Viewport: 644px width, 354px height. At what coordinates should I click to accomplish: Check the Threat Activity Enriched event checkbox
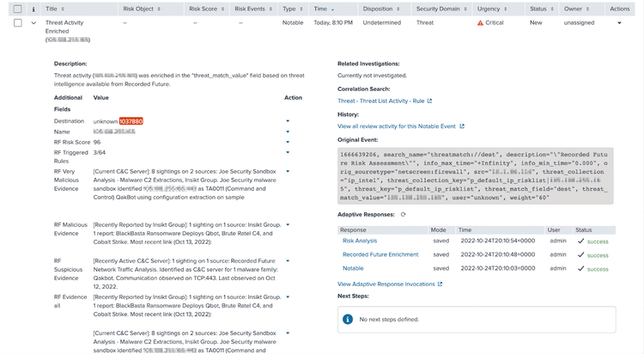(17, 23)
